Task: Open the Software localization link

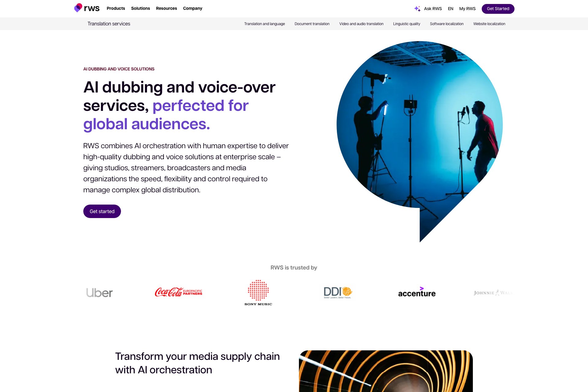Action: click(447, 24)
